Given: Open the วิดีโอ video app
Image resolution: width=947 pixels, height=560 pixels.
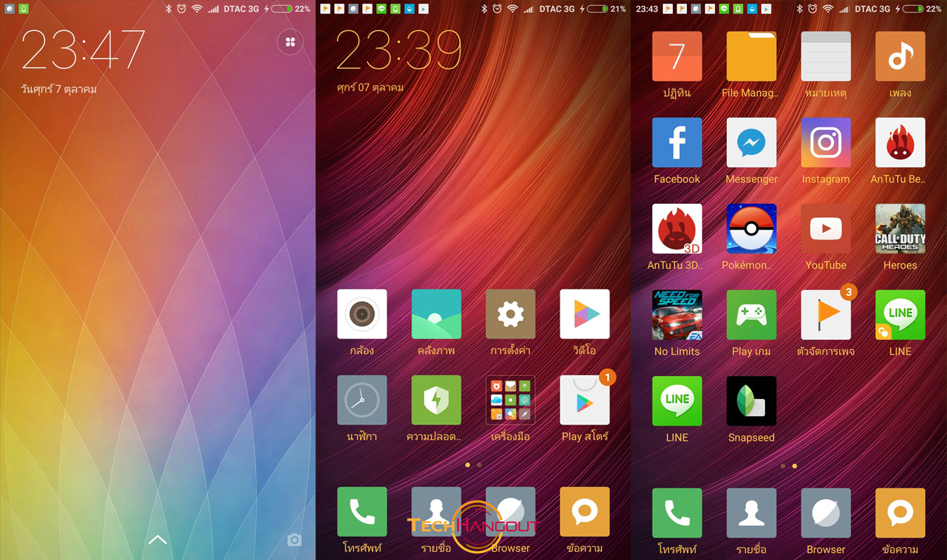Looking at the screenshot, I should tap(584, 314).
